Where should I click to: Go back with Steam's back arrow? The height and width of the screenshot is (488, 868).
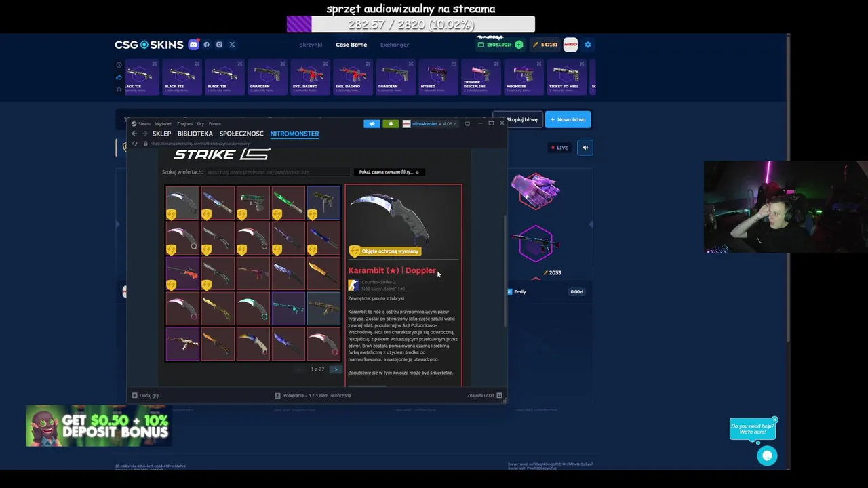coord(134,134)
